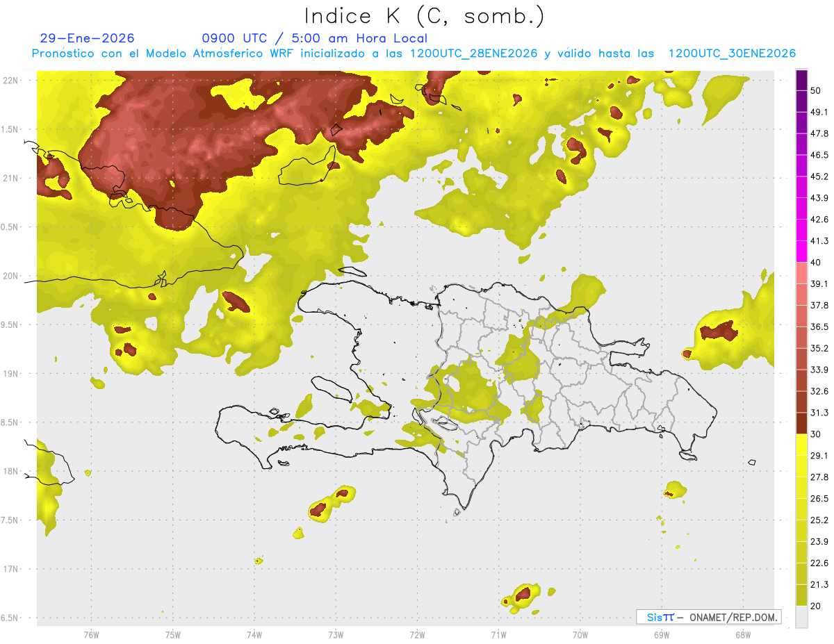834x644 pixels.
Task: Pick the "39.1" legend value
Action: tap(819, 283)
